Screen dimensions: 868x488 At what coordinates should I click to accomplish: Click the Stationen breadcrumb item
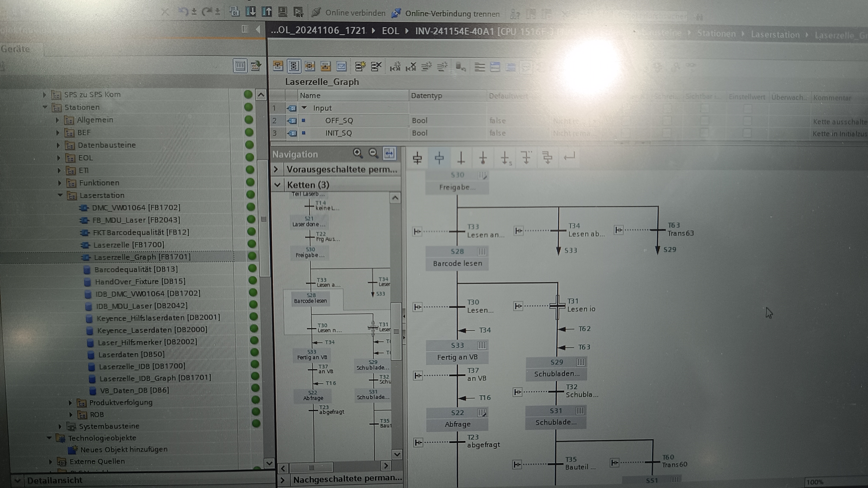tap(716, 34)
